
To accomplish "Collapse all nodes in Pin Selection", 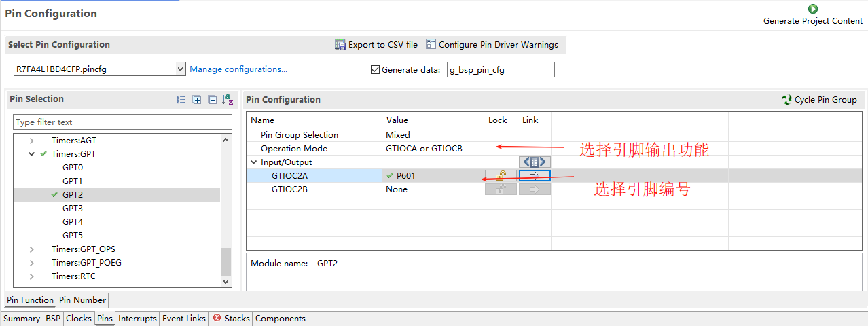I will (212, 99).
